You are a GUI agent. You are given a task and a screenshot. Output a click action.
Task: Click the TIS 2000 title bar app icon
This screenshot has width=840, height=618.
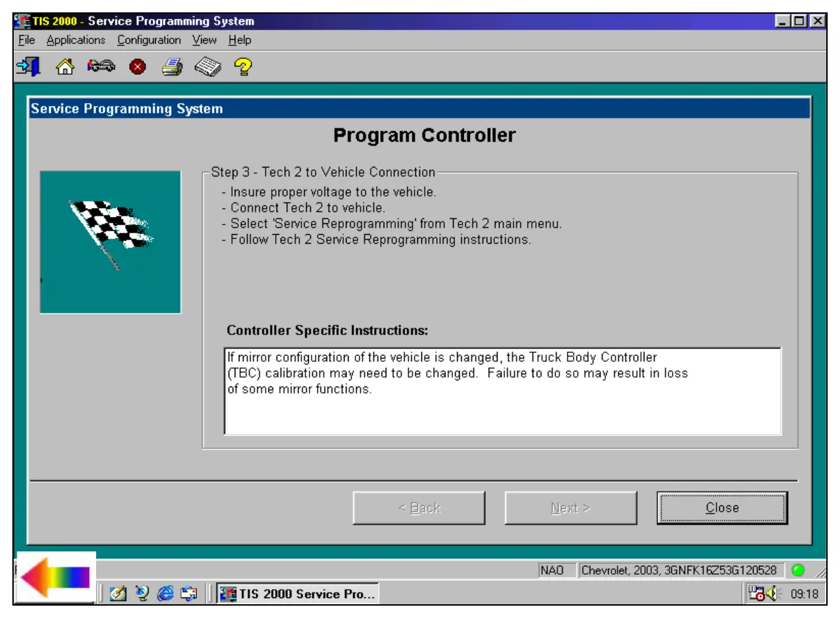[x=22, y=21]
